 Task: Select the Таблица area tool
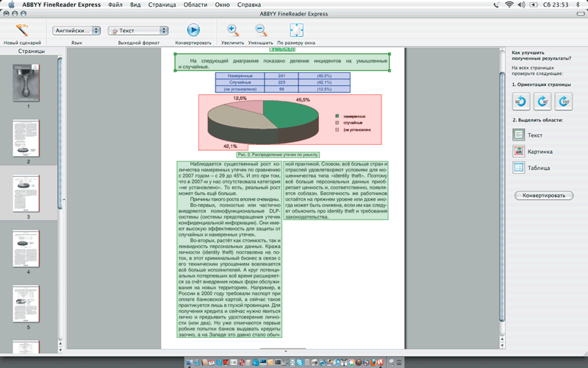pyautogui.click(x=520, y=169)
